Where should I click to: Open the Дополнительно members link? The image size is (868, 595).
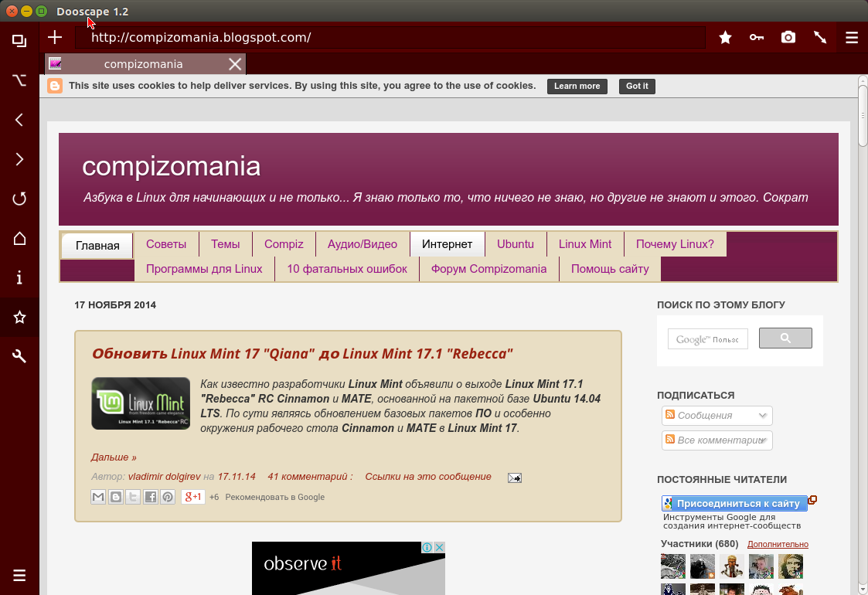tap(778, 545)
